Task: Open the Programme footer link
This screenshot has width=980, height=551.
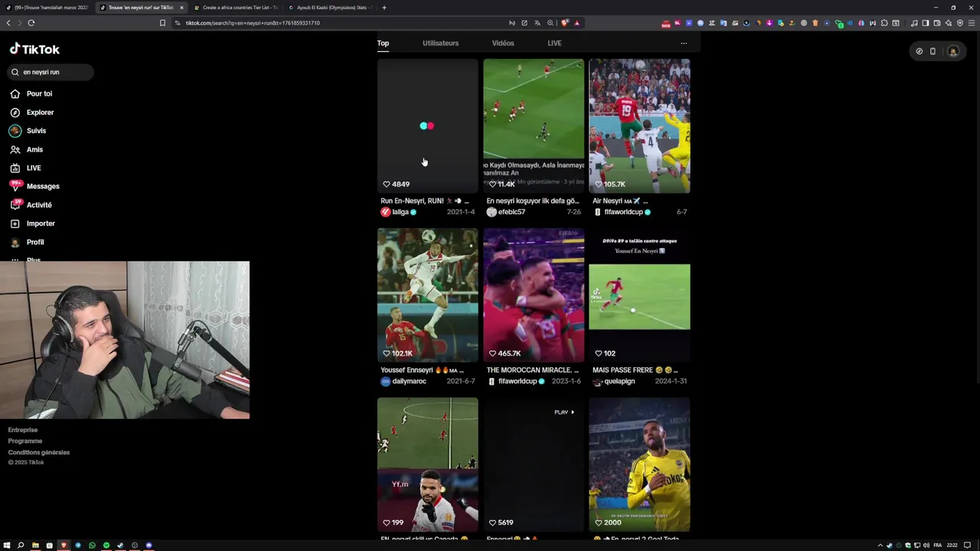Action: pos(25,441)
